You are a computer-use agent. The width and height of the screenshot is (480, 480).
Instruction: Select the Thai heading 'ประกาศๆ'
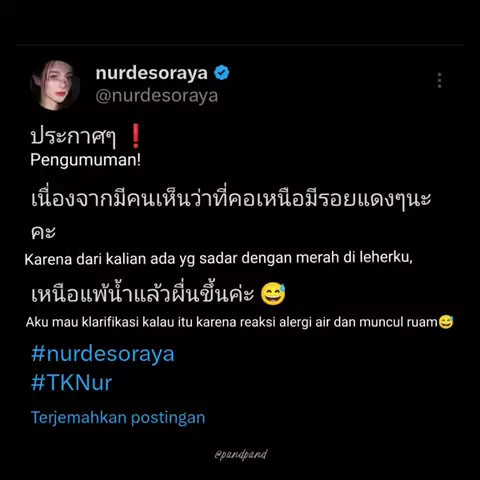click(x=73, y=137)
